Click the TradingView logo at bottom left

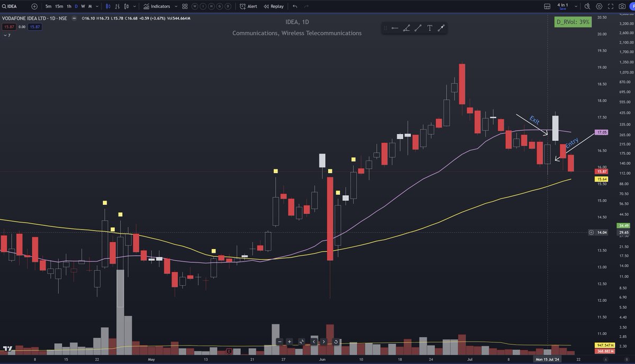(x=8, y=349)
